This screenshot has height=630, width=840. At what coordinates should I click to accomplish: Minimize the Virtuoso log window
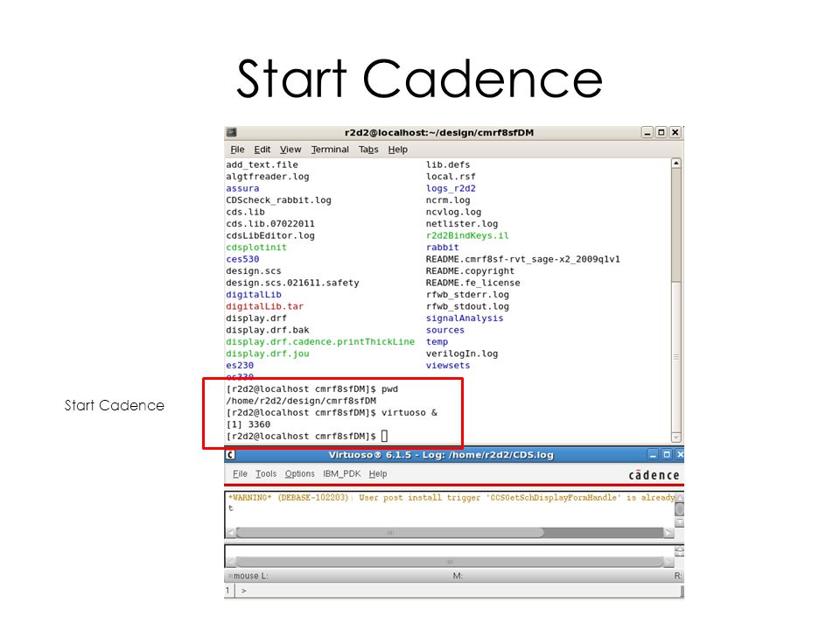pos(653,455)
